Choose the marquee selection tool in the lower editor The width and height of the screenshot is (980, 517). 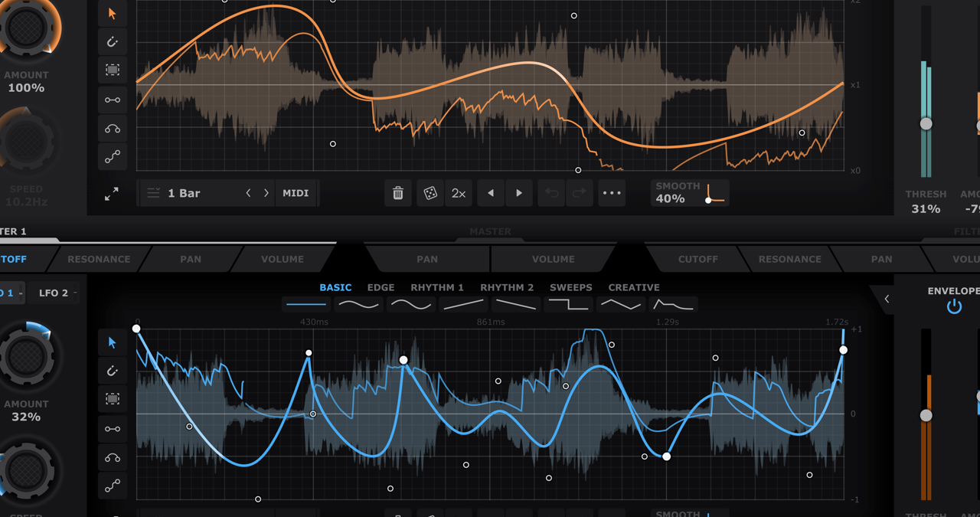112,399
